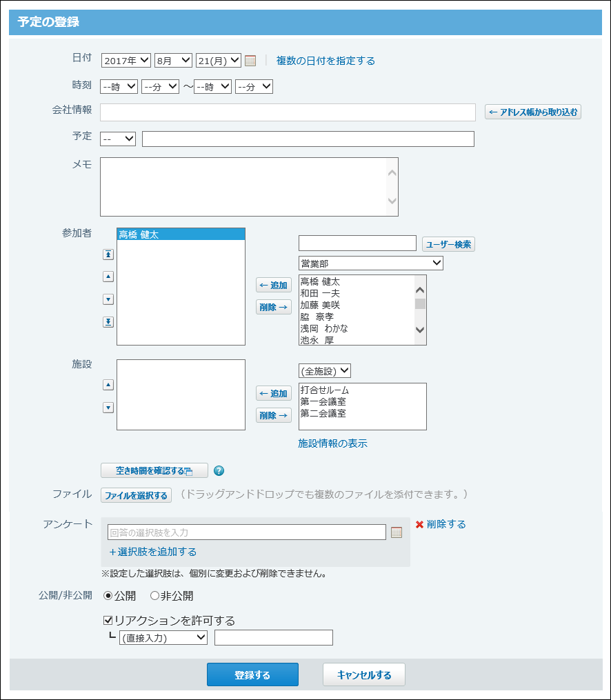Click 追加 button for facilities

point(274,393)
